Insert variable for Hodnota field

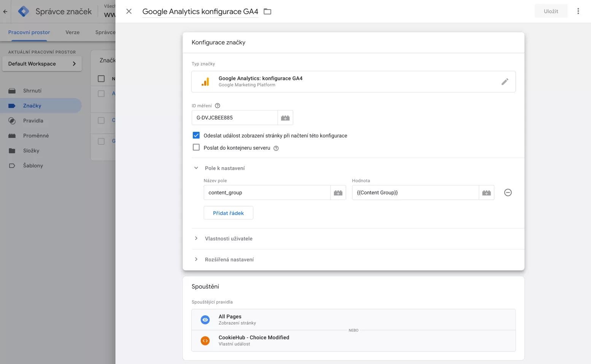[486, 193]
